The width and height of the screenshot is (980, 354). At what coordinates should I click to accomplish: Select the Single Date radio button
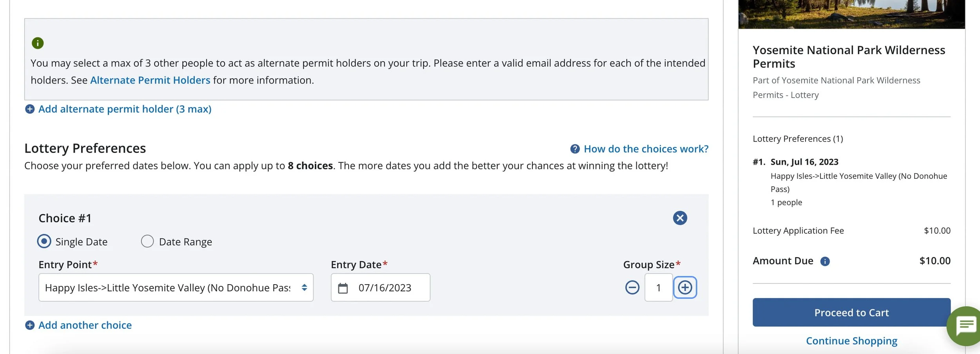click(44, 241)
